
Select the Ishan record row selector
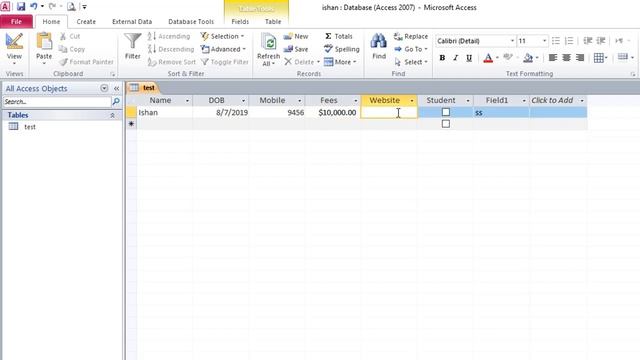pyautogui.click(x=131, y=112)
